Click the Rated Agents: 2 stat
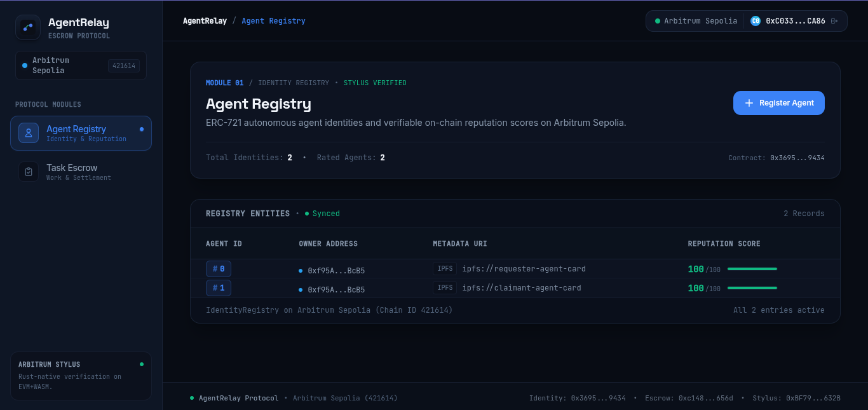 tap(351, 158)
